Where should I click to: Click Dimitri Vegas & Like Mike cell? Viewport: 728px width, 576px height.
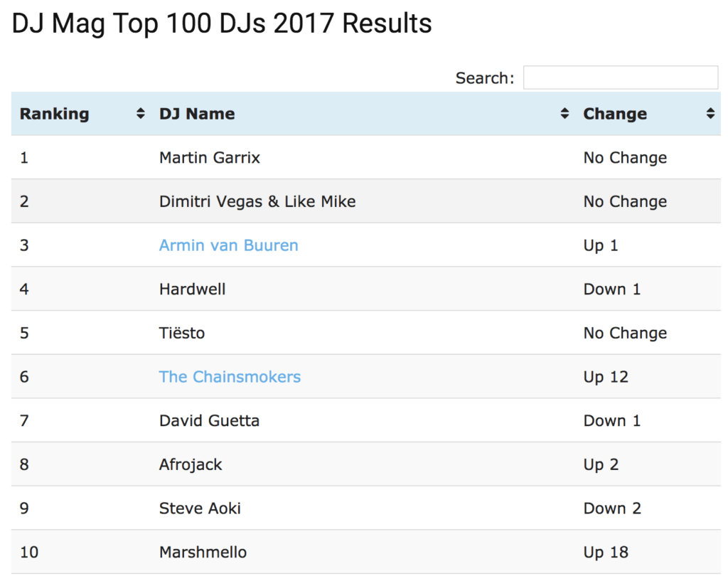(x=257, y=202)
